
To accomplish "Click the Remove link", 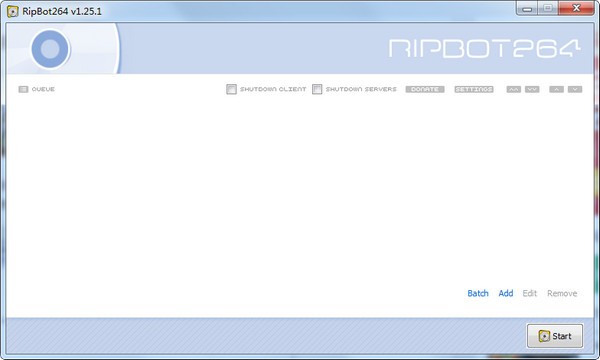I will pos(562,293).
